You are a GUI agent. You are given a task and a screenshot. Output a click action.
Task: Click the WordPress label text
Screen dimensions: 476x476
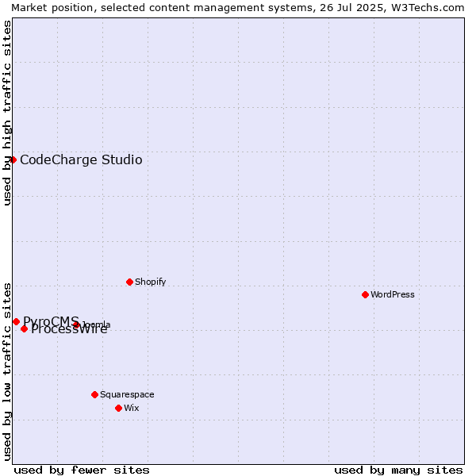click(x=392, y=294)
